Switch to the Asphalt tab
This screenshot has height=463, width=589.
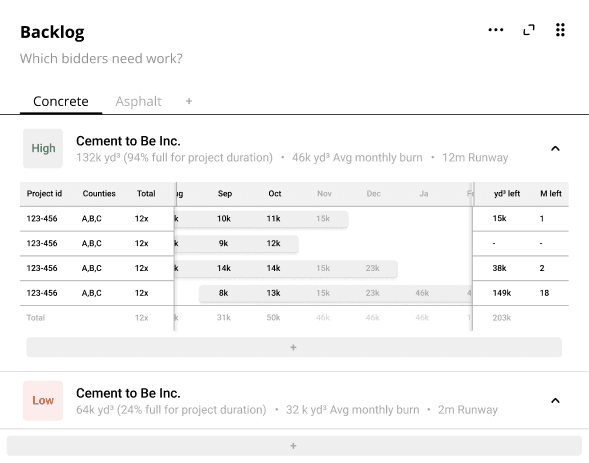[138, 101]
